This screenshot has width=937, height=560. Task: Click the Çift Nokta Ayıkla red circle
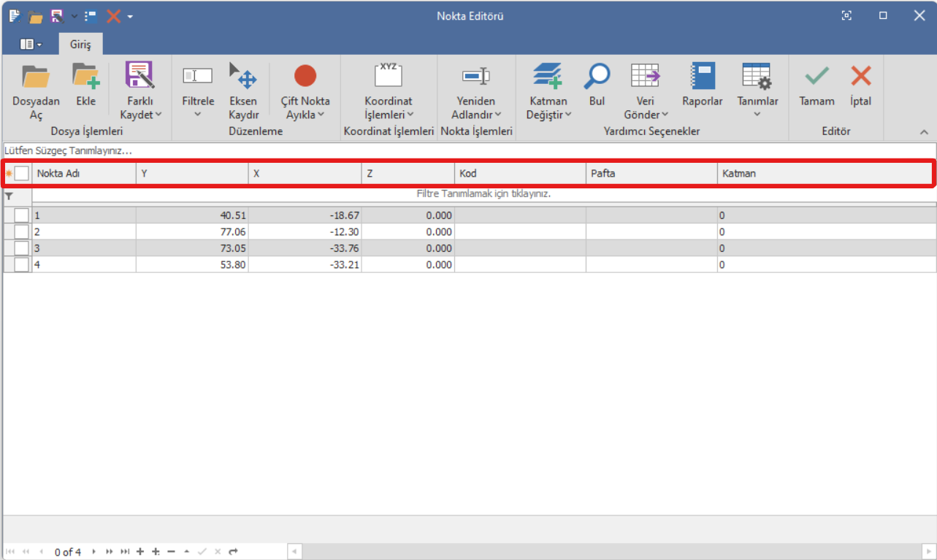point(305,75)
